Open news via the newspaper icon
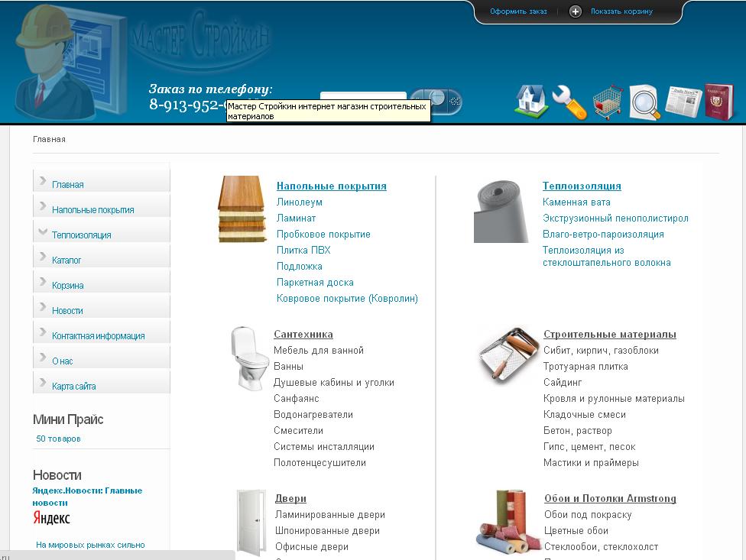This screenshot has width=746, height=560. tap(685, 99)
